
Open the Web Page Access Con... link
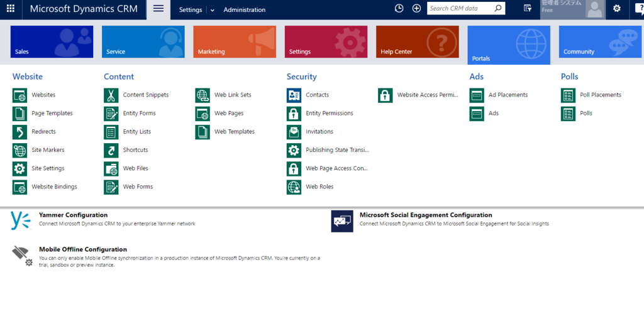click(337, 168)
